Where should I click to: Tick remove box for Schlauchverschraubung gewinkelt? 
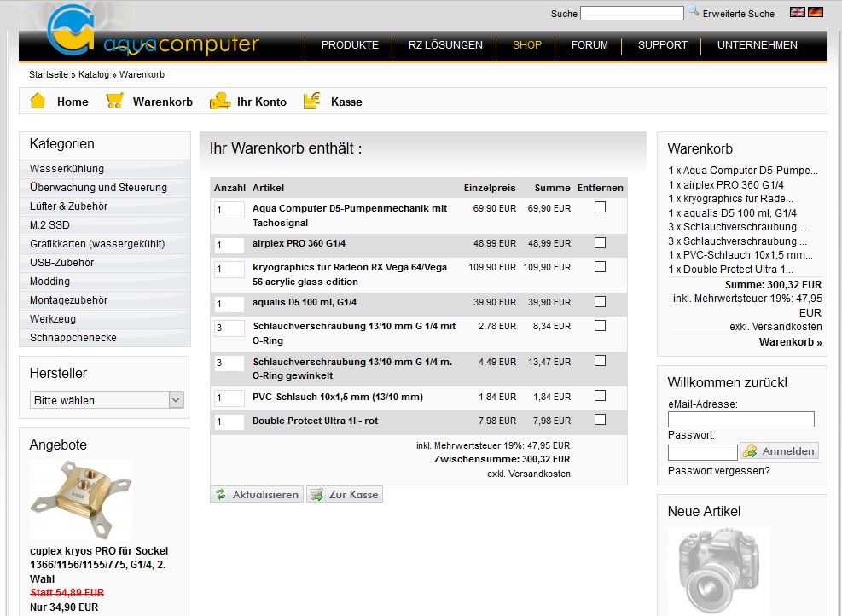(601, 361)
